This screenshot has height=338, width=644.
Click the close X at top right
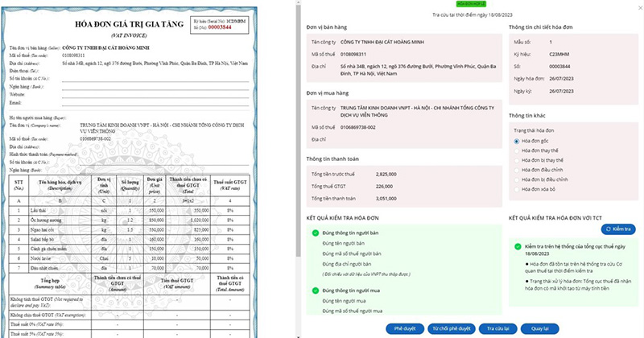tap(640, 7)
